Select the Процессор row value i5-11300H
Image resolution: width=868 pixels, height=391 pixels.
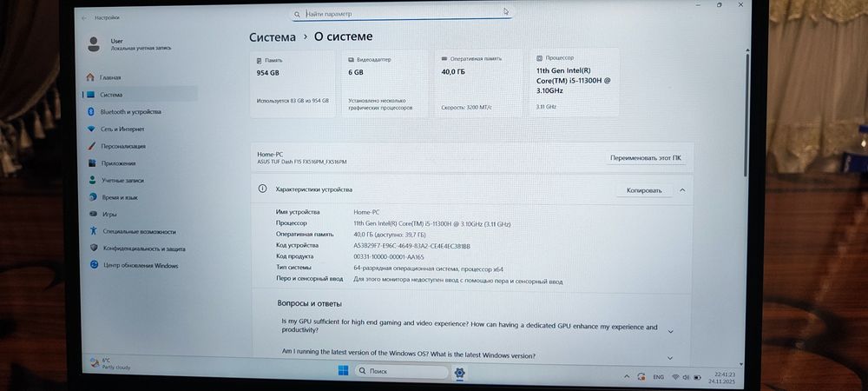click(x=431, y=224)
